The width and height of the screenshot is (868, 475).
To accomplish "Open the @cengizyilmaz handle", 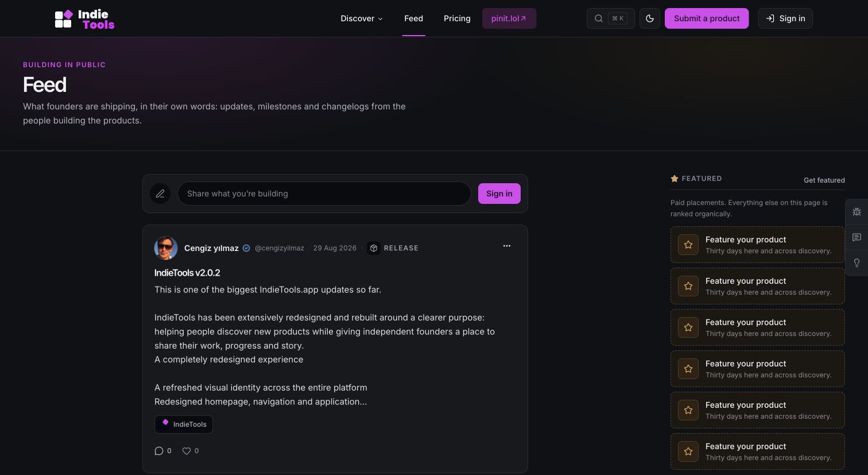I will pyautogui.click(x=280, y=248).
